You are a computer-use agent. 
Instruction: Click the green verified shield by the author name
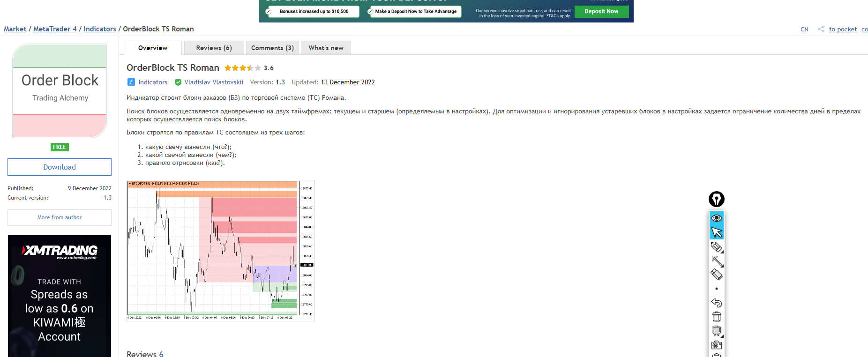pyautogui.click(x=178, y=82)
